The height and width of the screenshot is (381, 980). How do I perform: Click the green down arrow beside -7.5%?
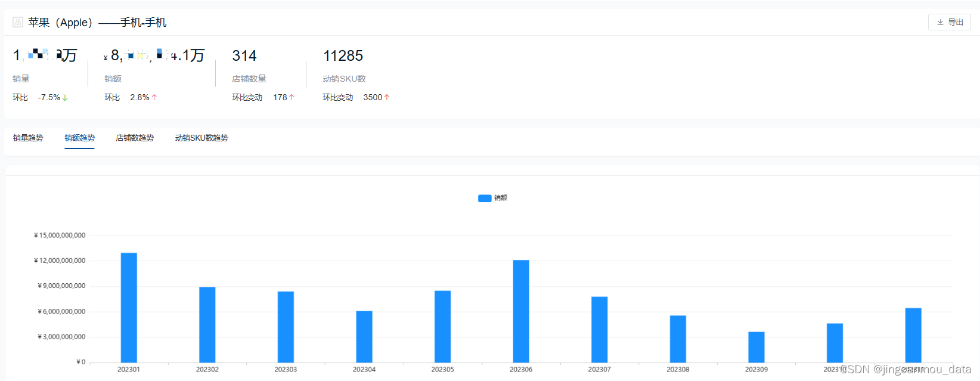click(65, 97)
